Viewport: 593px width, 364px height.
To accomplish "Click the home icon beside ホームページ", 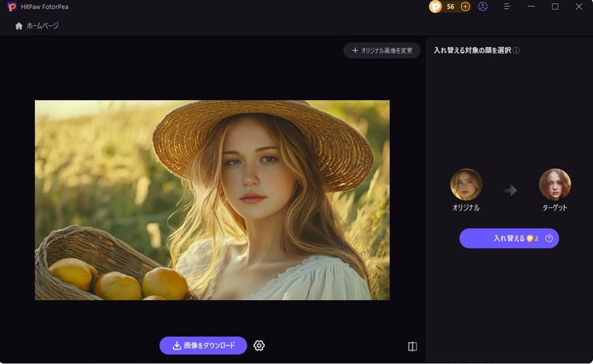I will 19,26.
